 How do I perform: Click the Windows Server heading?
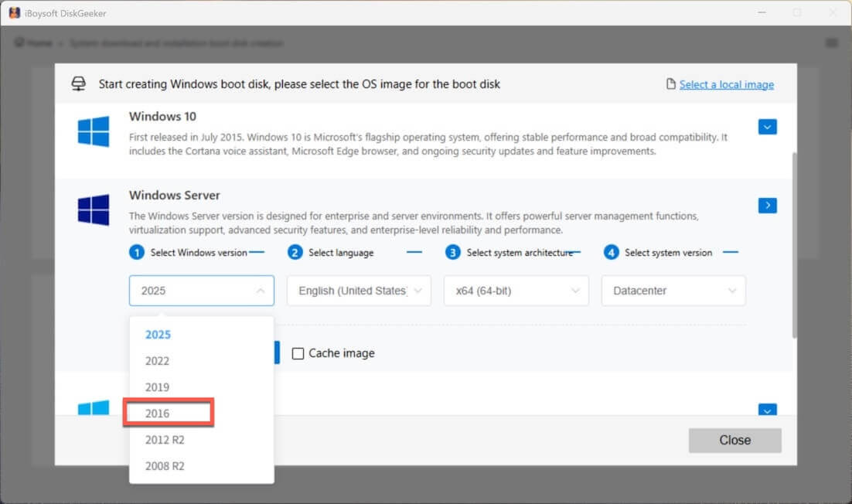point(175,195)
